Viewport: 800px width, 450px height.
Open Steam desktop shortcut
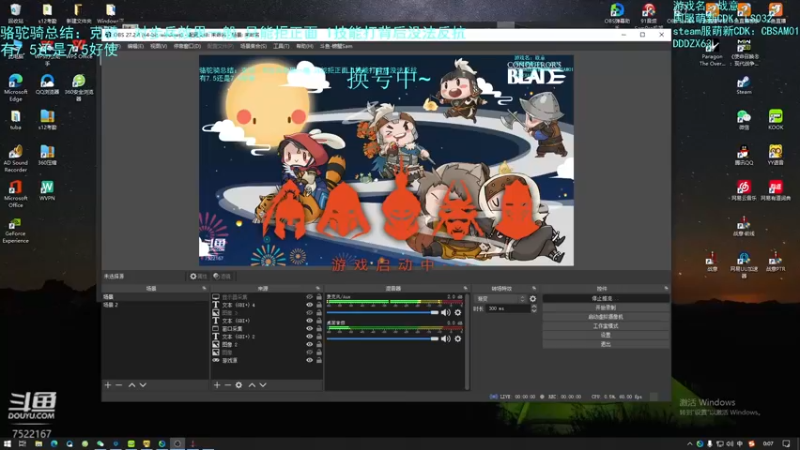pyautogui.click(x=743, y=85)
